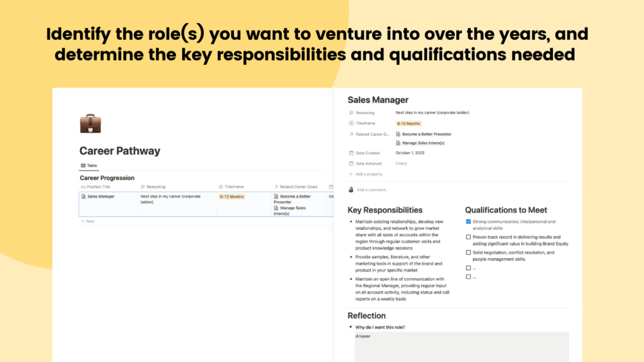
Task: Check the Proven track record checkbox
Action: point(468,237)
